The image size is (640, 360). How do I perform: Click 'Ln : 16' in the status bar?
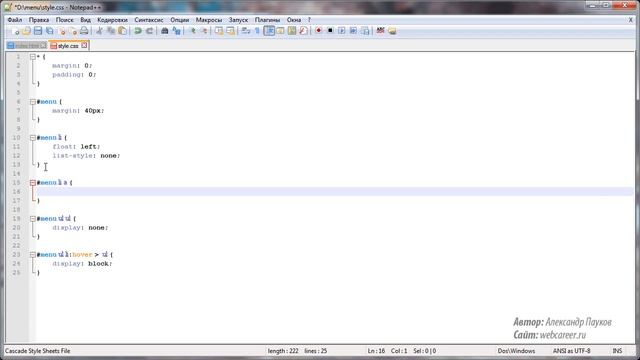click(x=376, y=351)
